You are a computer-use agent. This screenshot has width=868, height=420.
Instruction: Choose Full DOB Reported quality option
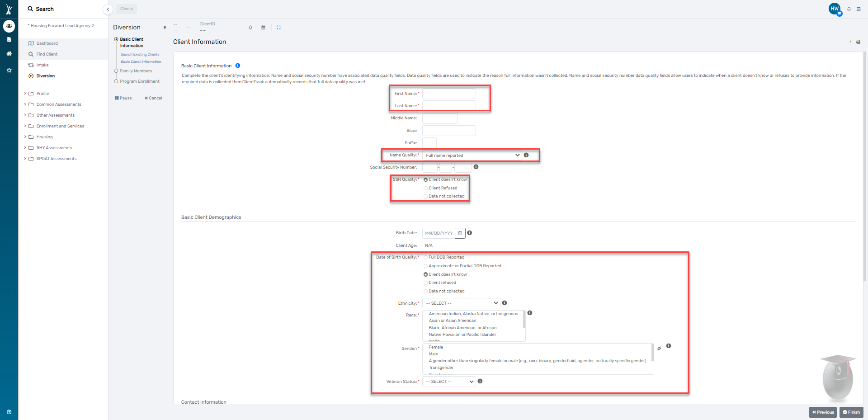tap(425, 257)
